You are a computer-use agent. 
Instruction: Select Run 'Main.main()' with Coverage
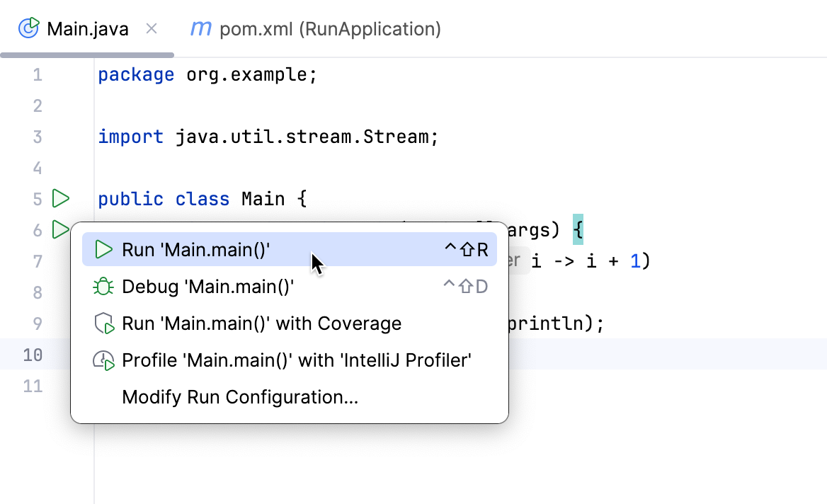click(x=262, y=323)
